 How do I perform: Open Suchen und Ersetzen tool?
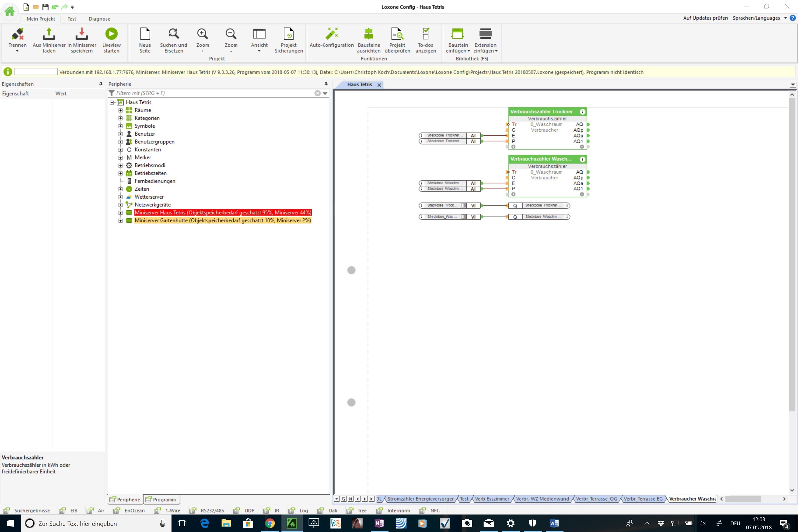point(173,34)
